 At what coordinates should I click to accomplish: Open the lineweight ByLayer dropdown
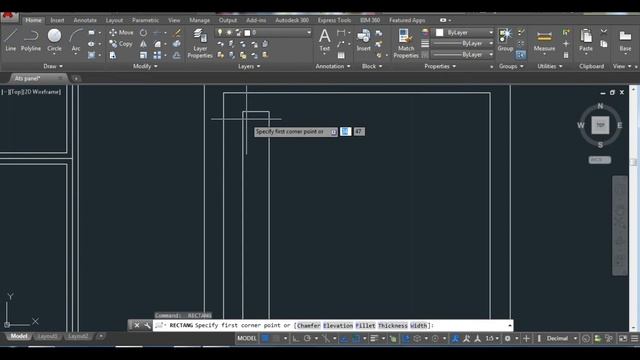[463, 43]
